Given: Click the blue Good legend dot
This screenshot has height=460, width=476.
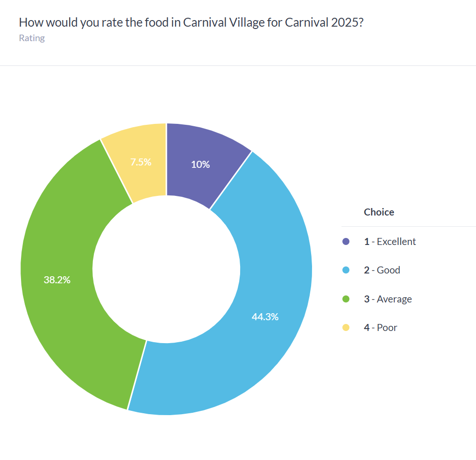Looking at the screenshot, I should (346, 270).
